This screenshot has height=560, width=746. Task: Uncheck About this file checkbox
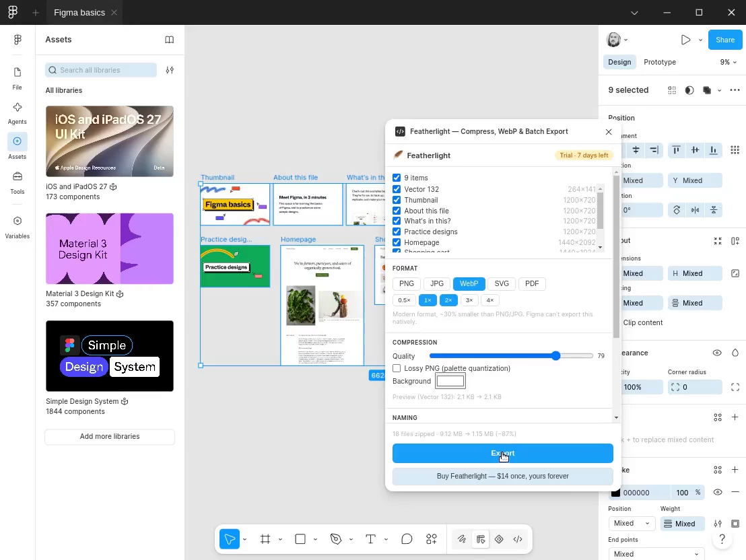(397, 211)
